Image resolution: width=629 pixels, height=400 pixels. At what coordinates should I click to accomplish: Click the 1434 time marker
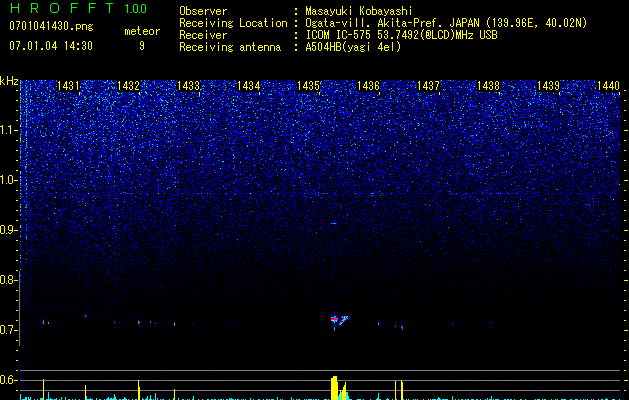tap(248, 86)
